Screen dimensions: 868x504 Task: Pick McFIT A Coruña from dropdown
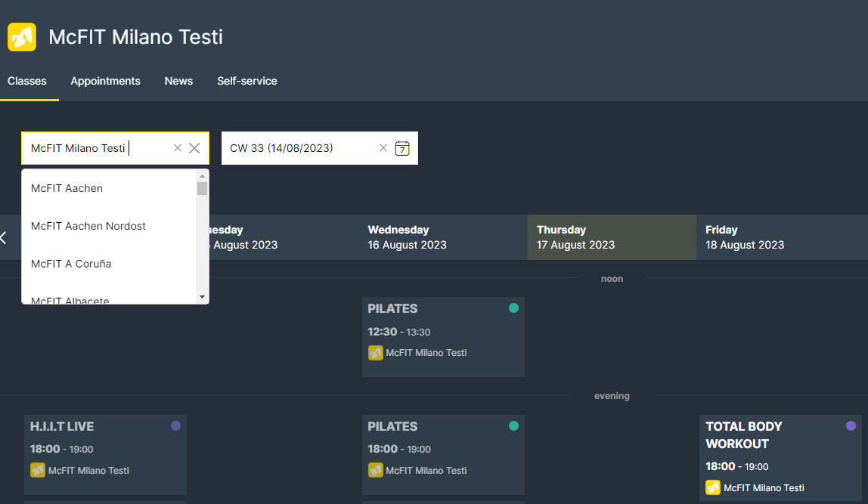[x=109, y=264]
